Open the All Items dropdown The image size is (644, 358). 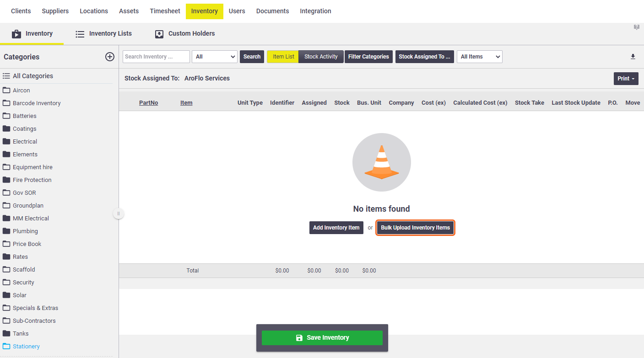[479, 57]
